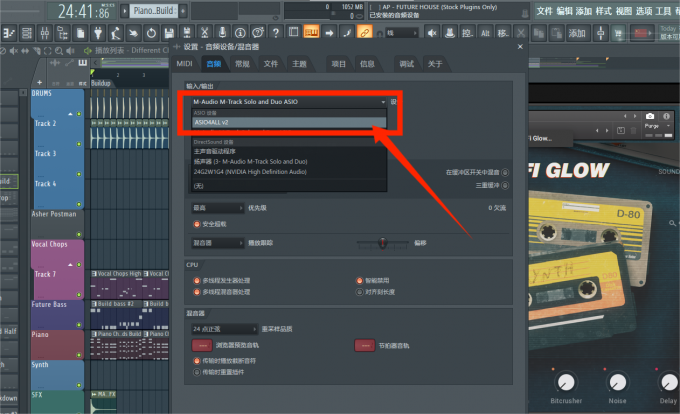Click the muted speaker toolbar icon
This screenshot has width=680, height=414.
click(432, 33)
